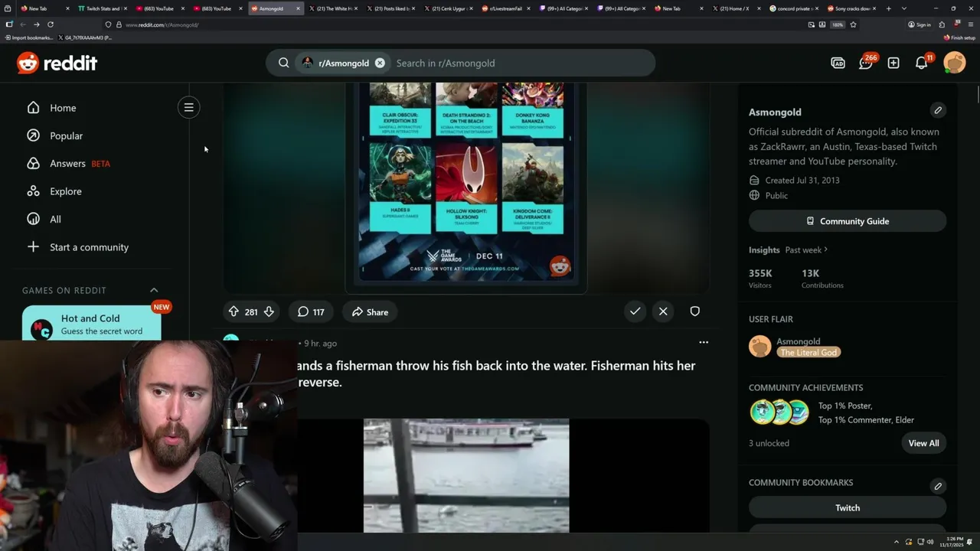The height and width of the screenshot is (551, 980).
Task: Open the Community Guide button
Action: coord(848,221)
